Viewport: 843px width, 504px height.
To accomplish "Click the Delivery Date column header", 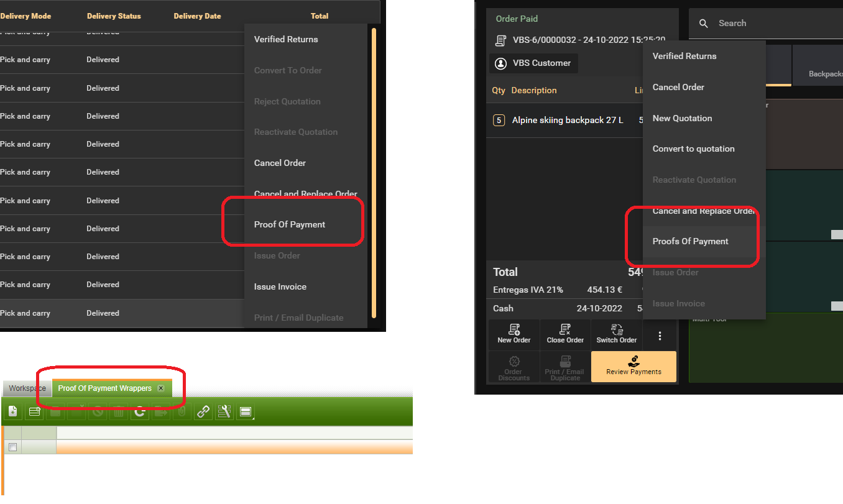I will 197,16.
